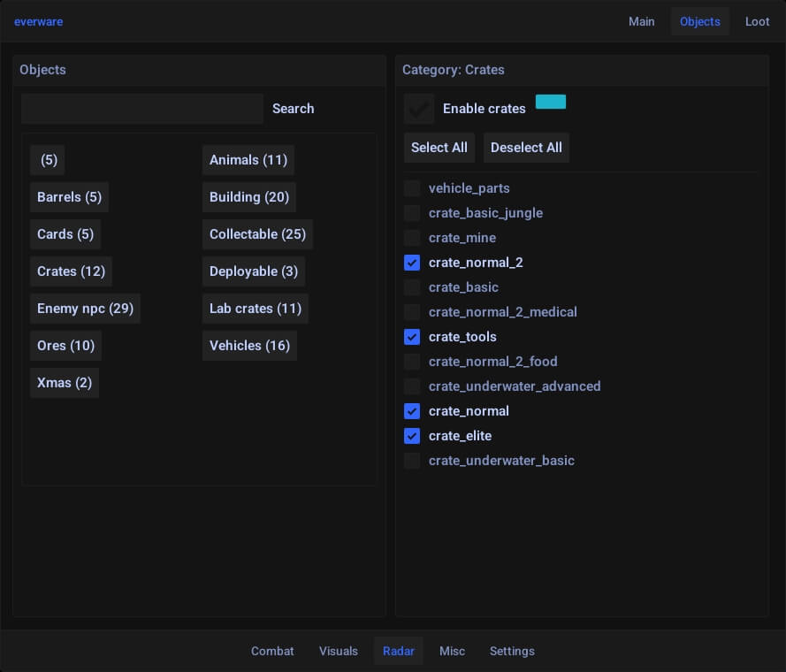Select the Crates (12) category
This screenshot has width=786, height=672.
click(x=71, y=271)
